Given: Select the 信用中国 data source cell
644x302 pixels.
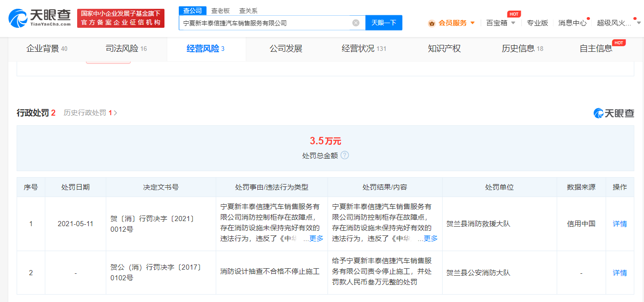Looking at the screenshot, I should coord(581,224).
